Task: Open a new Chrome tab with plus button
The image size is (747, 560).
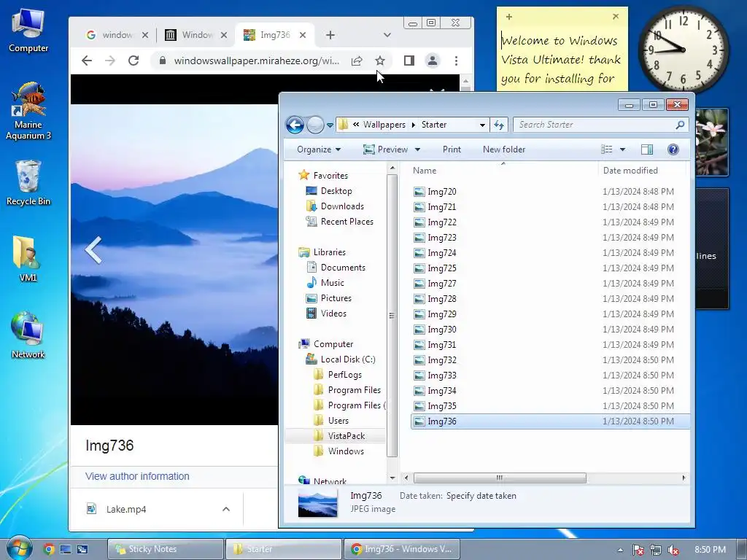Action: pyautogui.click(x=330, y=35)
